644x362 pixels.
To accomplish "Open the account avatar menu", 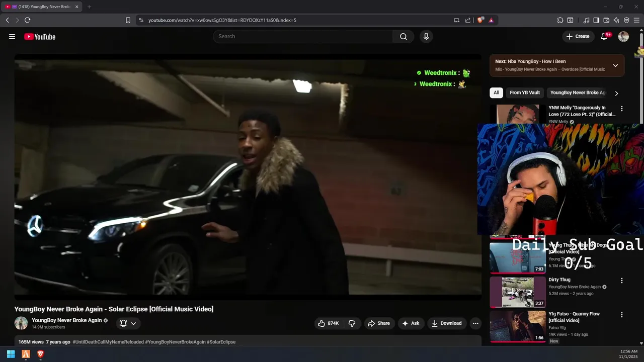I will pos(623,36).
